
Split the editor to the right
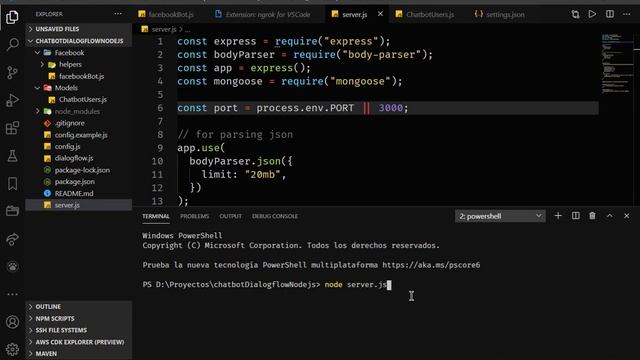pos(610,14)
